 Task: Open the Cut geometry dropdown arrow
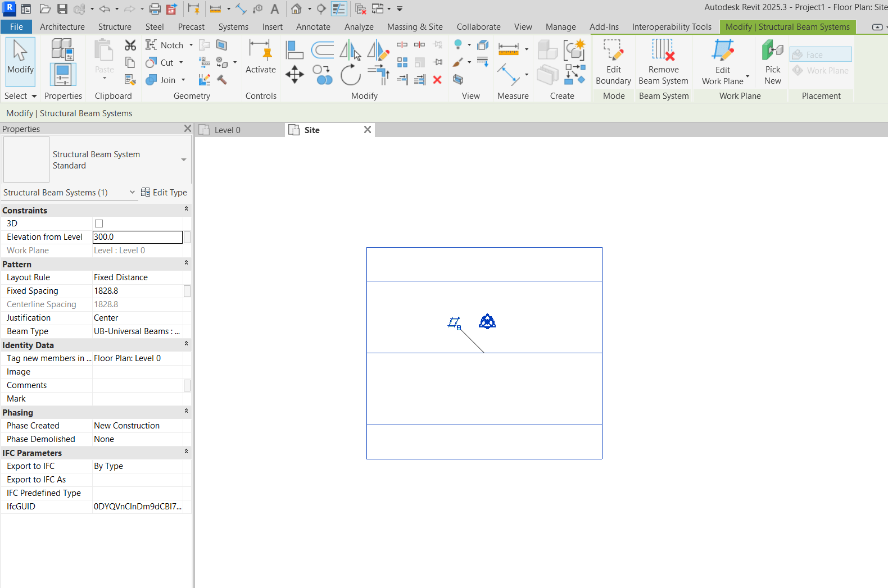[x=181, y=62]
